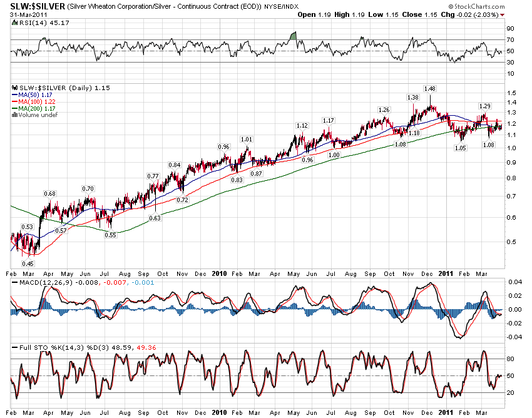532x418 pixels.
Task: Click the stochastic 80 axis level
Action: 510,359
